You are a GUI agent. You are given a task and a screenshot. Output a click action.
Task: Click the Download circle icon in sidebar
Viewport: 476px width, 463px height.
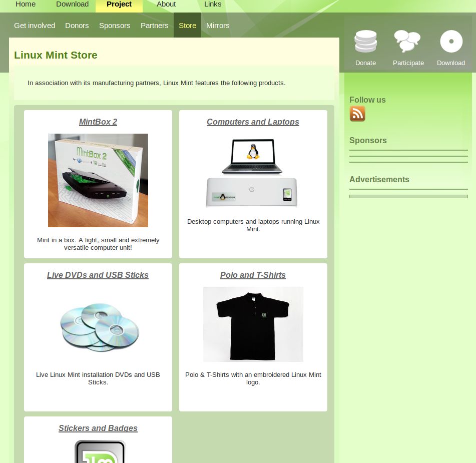pos(450,42)
